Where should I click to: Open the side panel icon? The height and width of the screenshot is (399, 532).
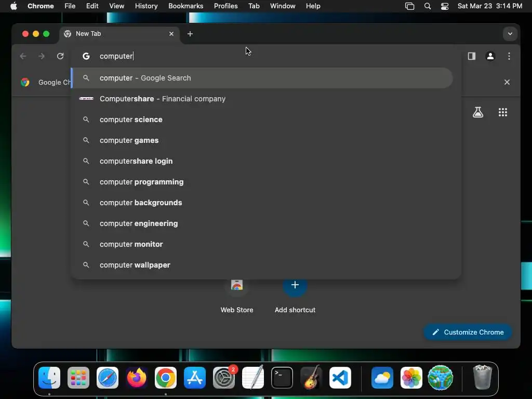click(472, 56)
